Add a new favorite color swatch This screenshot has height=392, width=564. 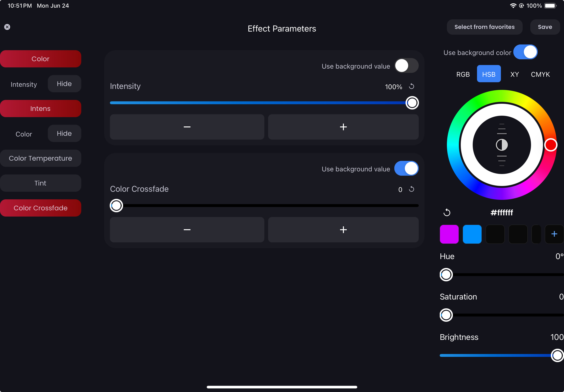coord(554,234)
